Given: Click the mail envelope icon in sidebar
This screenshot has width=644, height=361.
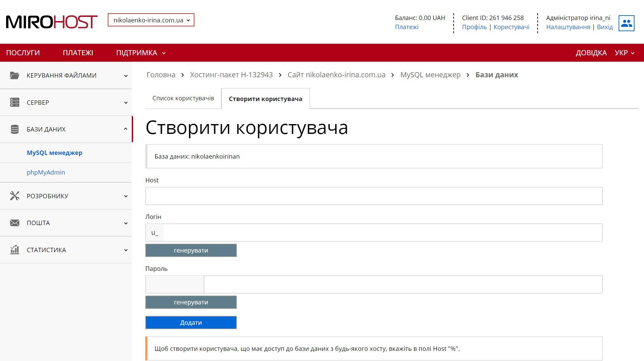Looking at the screenshot, I should click(x=15, y=223).
